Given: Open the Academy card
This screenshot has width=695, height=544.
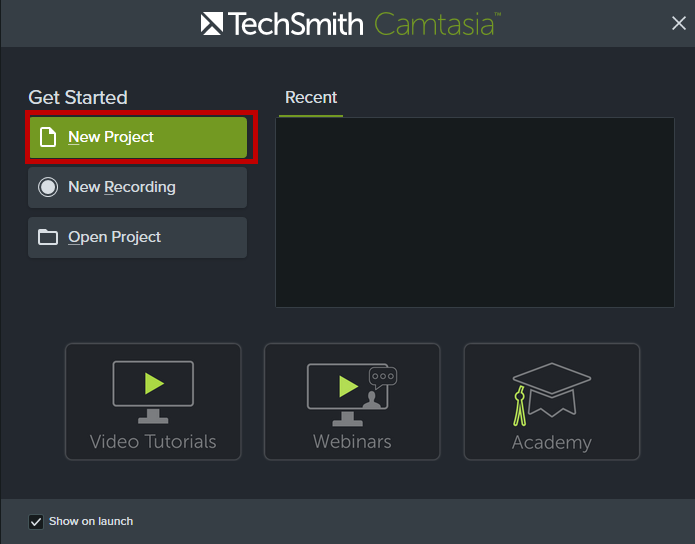Looking at the screenshot, I should tap(551, 401).
